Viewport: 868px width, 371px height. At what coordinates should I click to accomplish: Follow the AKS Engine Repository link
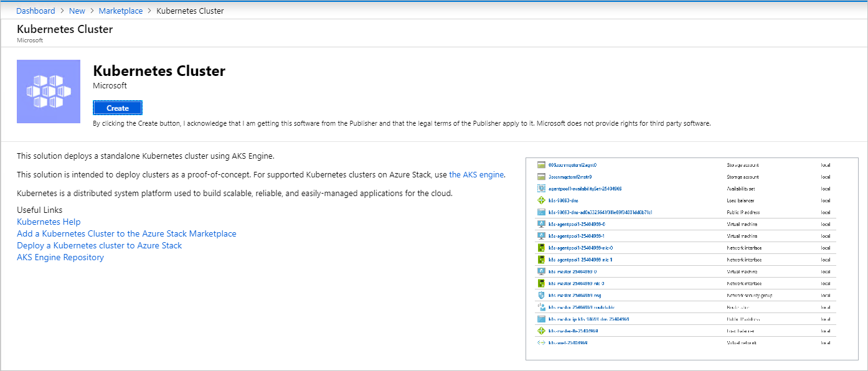tap(60, 257)
